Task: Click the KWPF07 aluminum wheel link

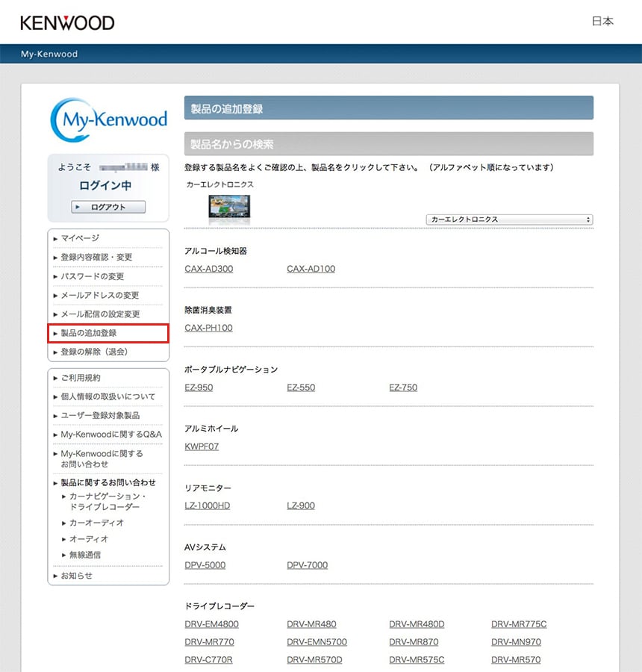Action: coord(202,447)
